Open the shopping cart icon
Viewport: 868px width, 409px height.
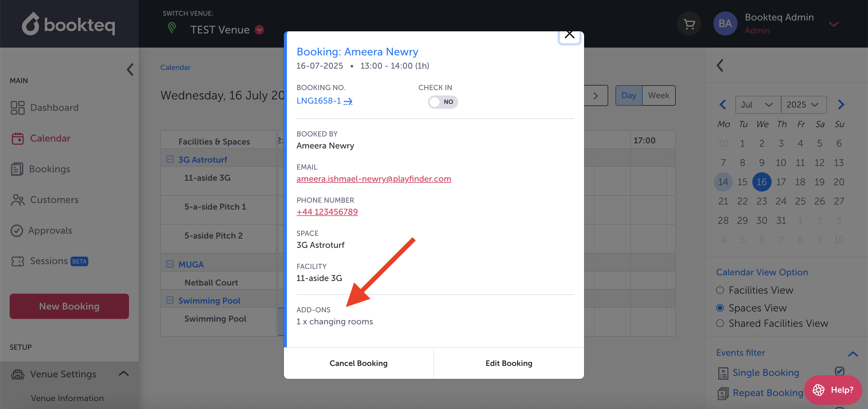point(689,24)
